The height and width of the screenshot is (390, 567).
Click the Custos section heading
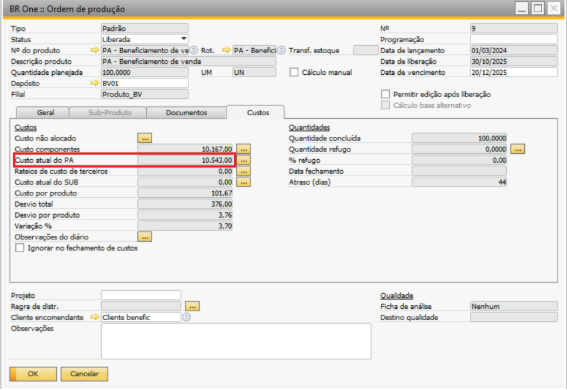coord(25,128)
